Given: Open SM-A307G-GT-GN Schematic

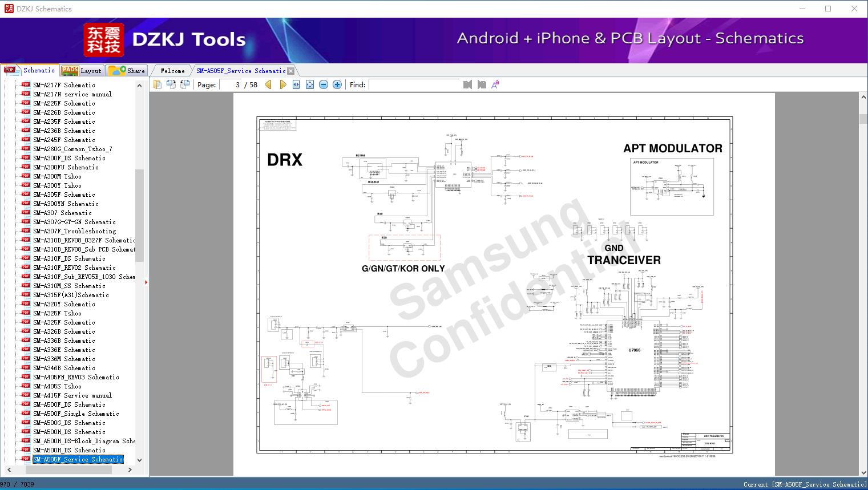Looking at the screenshot, I should click(x=74, y=222).
